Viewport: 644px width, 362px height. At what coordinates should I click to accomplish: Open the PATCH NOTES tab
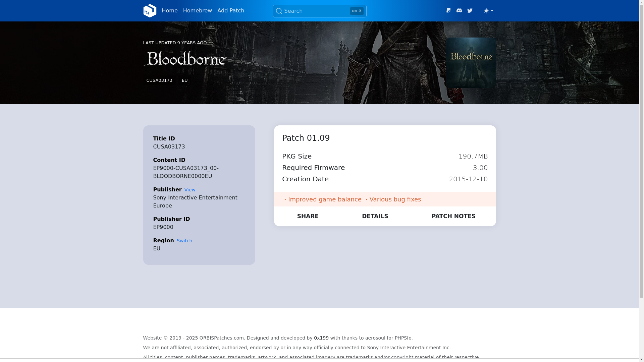[x=453, y=216]
